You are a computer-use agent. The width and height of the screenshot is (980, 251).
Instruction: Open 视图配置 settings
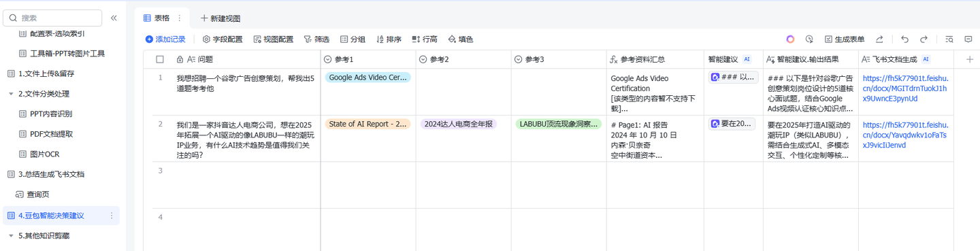pyautogui.click(x=274, y=39)
